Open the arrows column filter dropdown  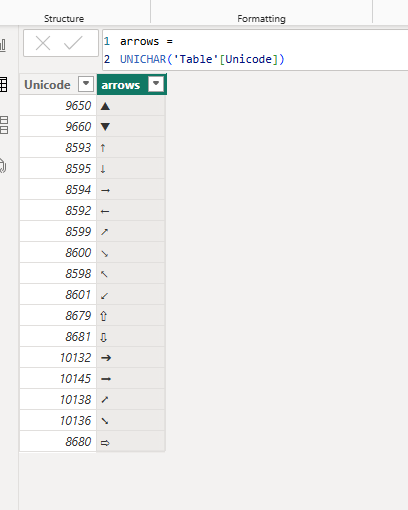pos(156,84)
